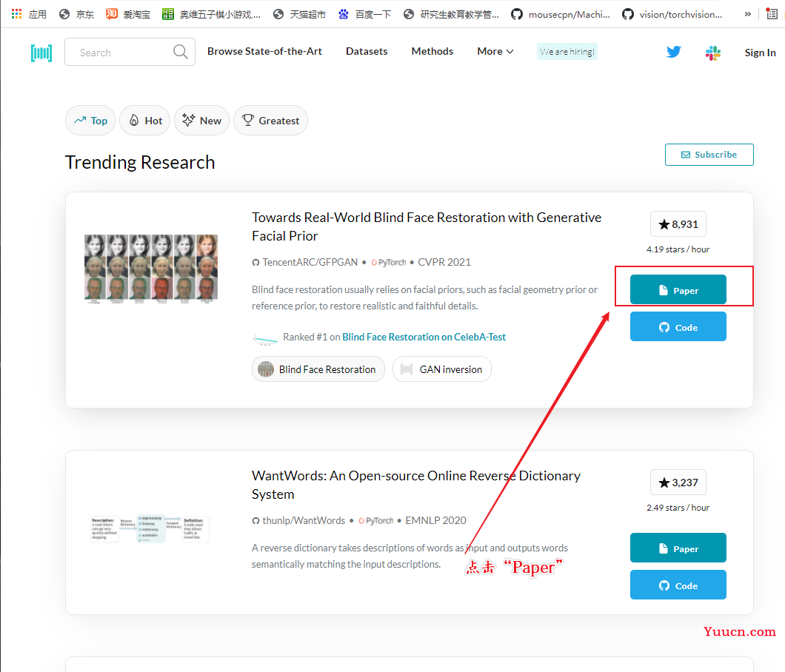
Task: Expand hidden bookmarks with double chevron
Action: [x=747, y=14]
